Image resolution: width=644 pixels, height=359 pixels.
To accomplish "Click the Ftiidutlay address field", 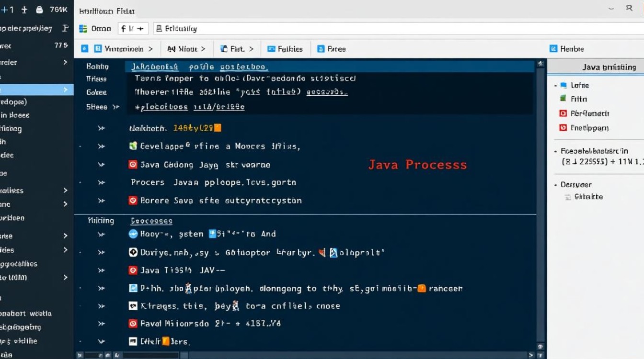I will pos(335,29).
